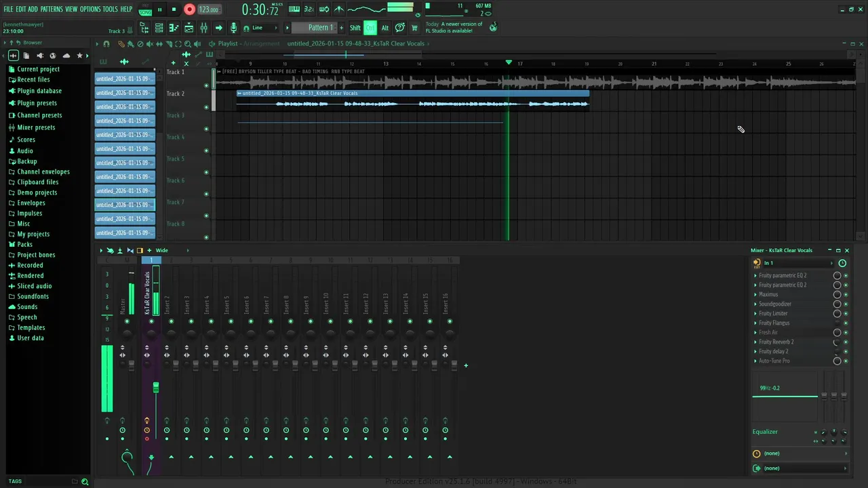Open the Piano roll icon
This screenshot has height=488, width=868.
point(174,28)
